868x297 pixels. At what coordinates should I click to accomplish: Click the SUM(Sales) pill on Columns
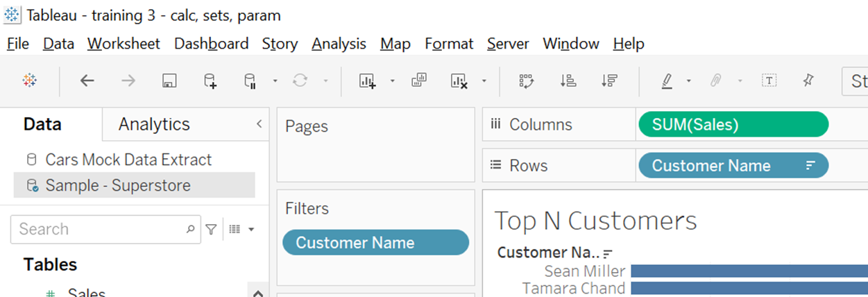click(733, 124)
